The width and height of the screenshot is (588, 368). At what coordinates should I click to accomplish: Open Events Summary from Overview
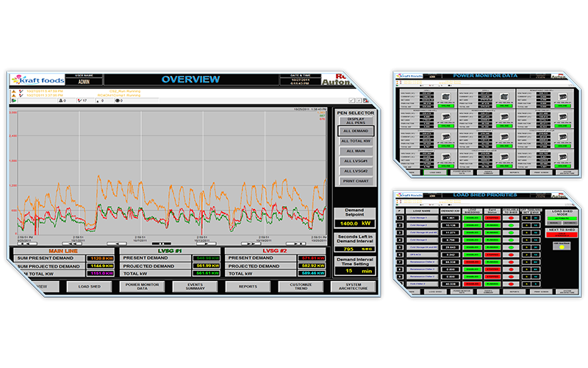pos(195,286)
